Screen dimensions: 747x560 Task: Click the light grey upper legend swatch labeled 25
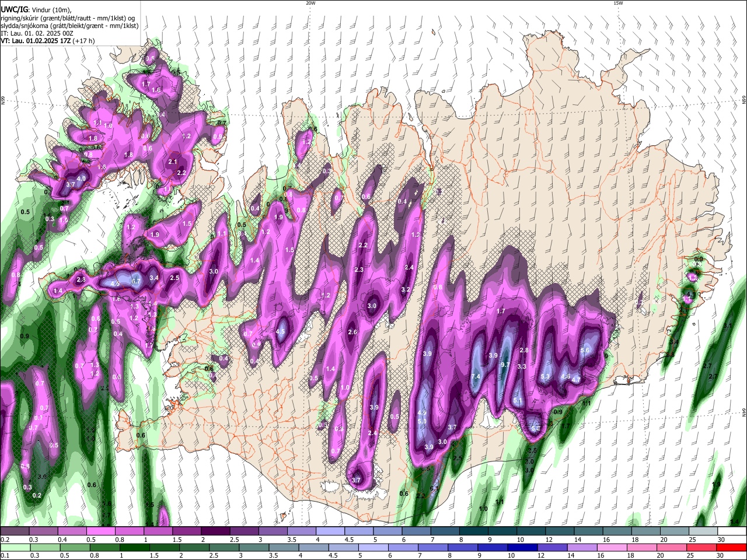point(703,531)
